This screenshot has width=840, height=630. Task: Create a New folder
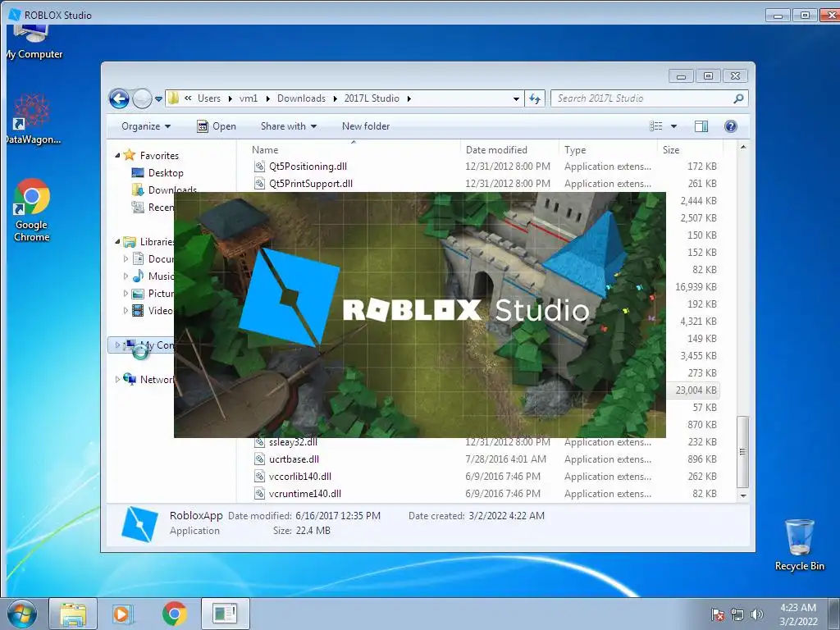(366, 126)
